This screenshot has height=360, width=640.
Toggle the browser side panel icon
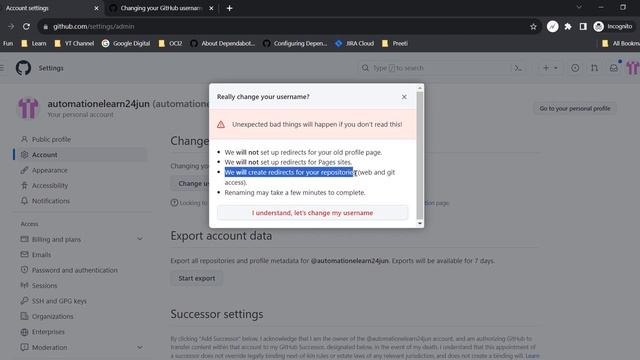point(583,27)
